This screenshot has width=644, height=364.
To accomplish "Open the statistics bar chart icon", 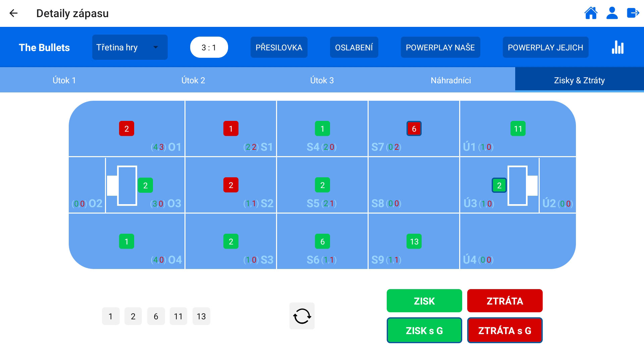I will pyautogui.click(x=618, y=47).
